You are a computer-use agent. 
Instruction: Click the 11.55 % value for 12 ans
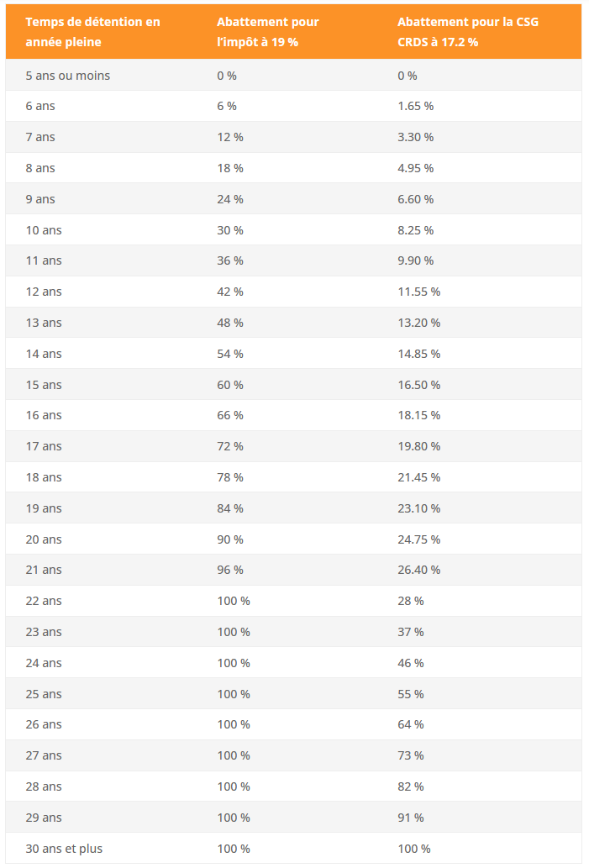point(418,292)
